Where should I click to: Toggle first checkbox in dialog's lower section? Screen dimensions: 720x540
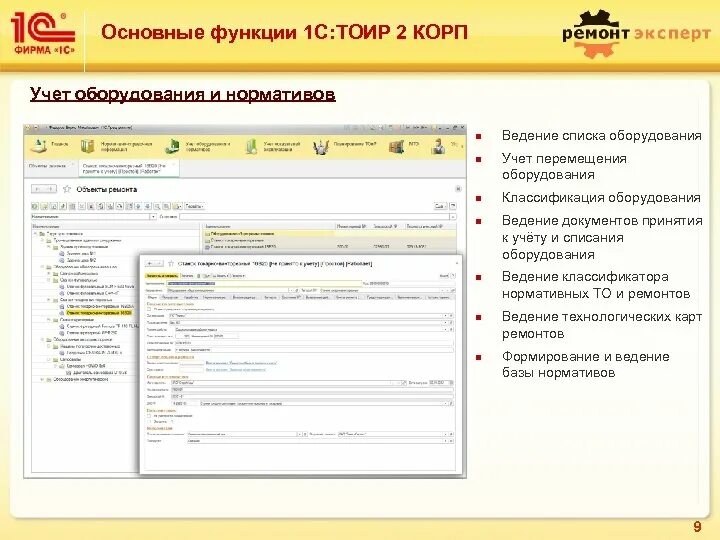[x=149, y=416]
